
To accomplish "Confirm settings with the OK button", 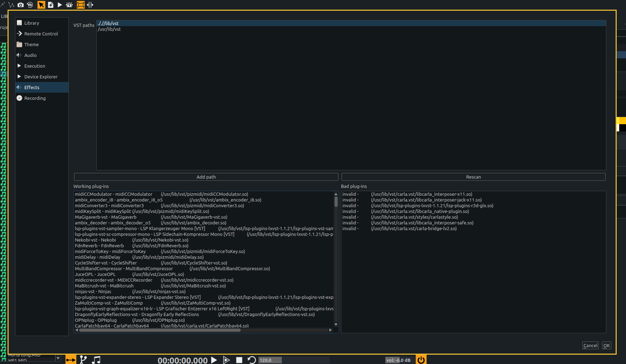I will point(606,345).
